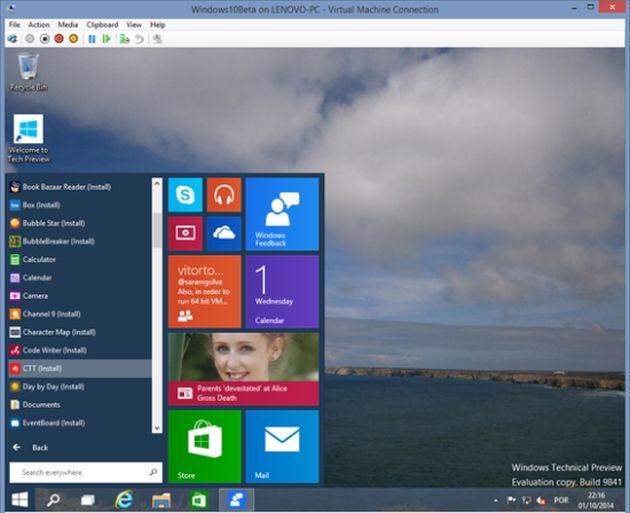Open the Mail tile

(x=282, y=446)
